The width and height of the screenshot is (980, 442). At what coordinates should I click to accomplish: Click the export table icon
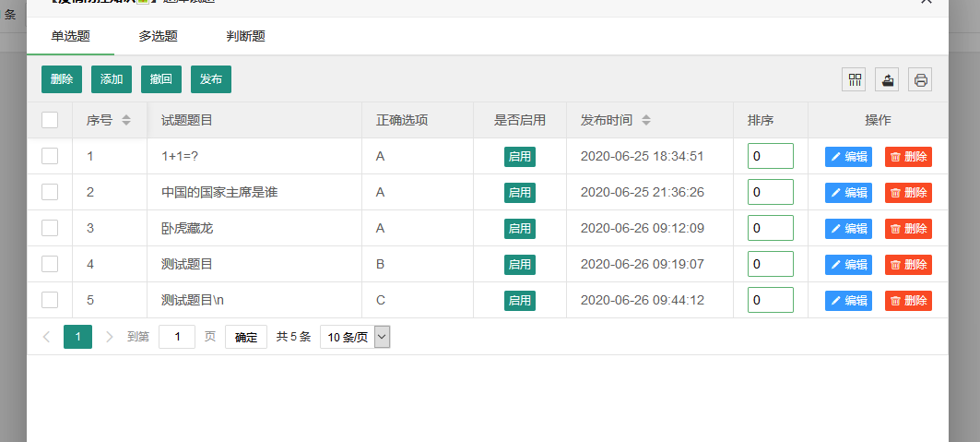click(887, 80)
